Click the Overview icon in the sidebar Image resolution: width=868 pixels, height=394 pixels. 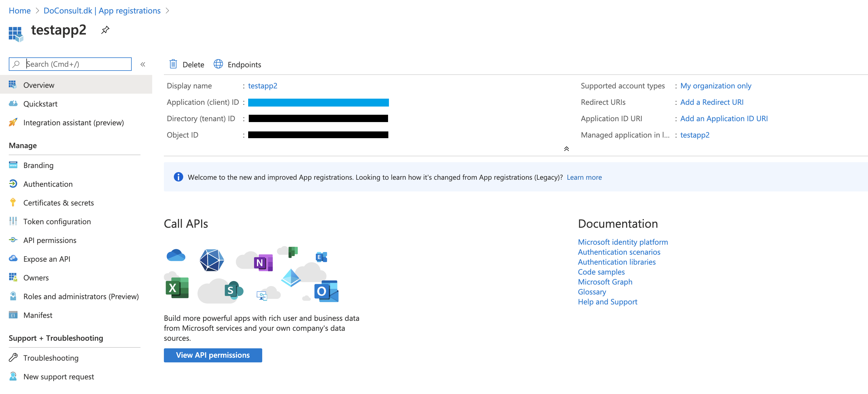click(x=13, y=85)
